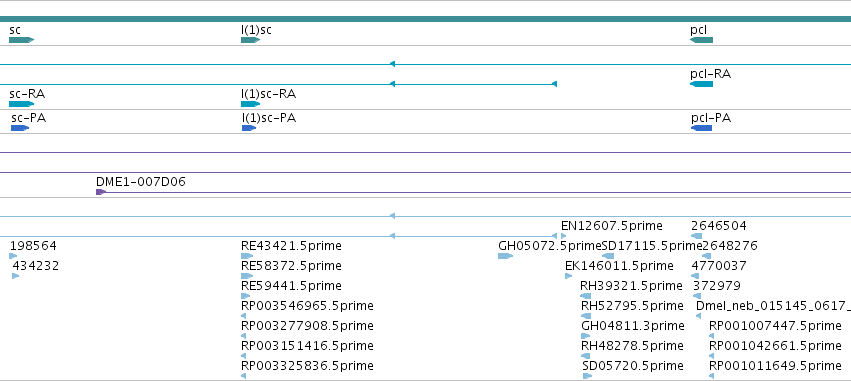Select the GH05072.5prime EST arrow
Image resolution: width=851 pixels, height=381 pixels.
tap(505, 256)
